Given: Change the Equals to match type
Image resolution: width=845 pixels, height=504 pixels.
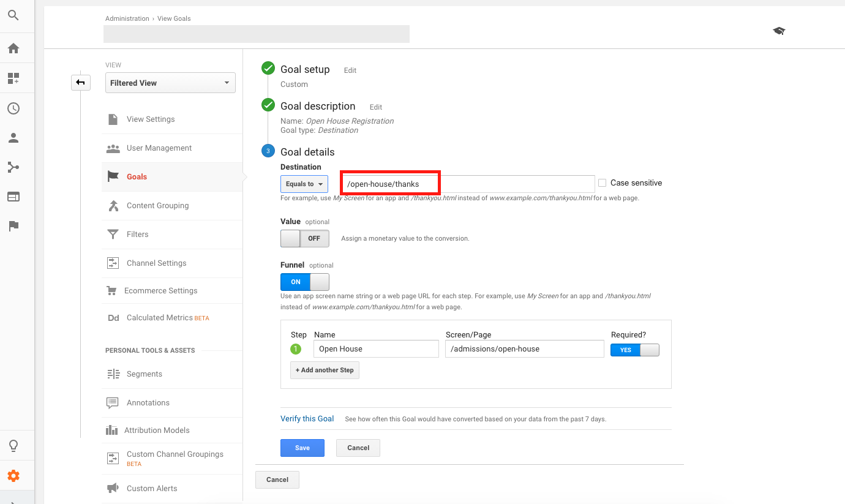Looking at the screenshot, I should 304,183.
